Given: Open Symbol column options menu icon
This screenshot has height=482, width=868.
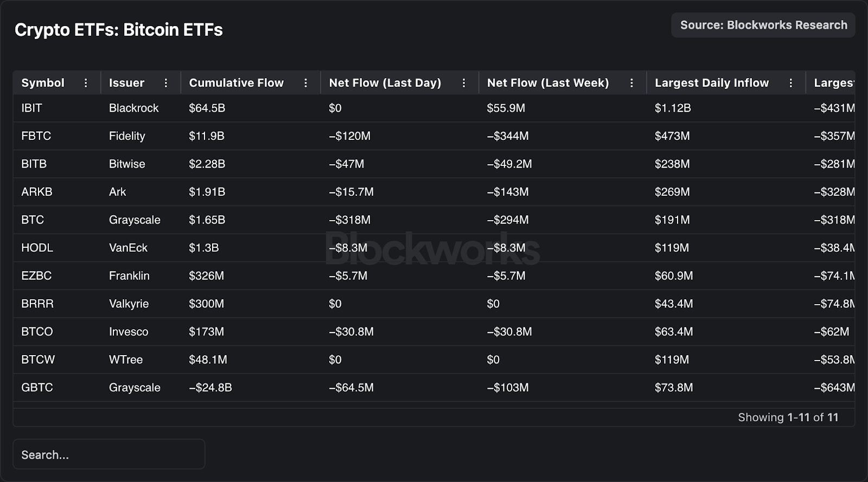Looking at the screenshot, I should pos(86,83).
